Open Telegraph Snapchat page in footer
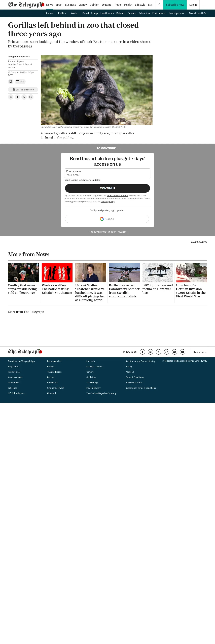This screenshot has height=644, width=215. pyautogui.click(x=167, y=352)
